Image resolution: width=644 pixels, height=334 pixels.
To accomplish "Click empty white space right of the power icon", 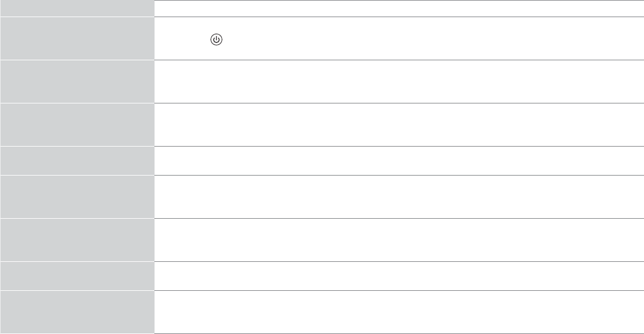I will pos(414,38).
